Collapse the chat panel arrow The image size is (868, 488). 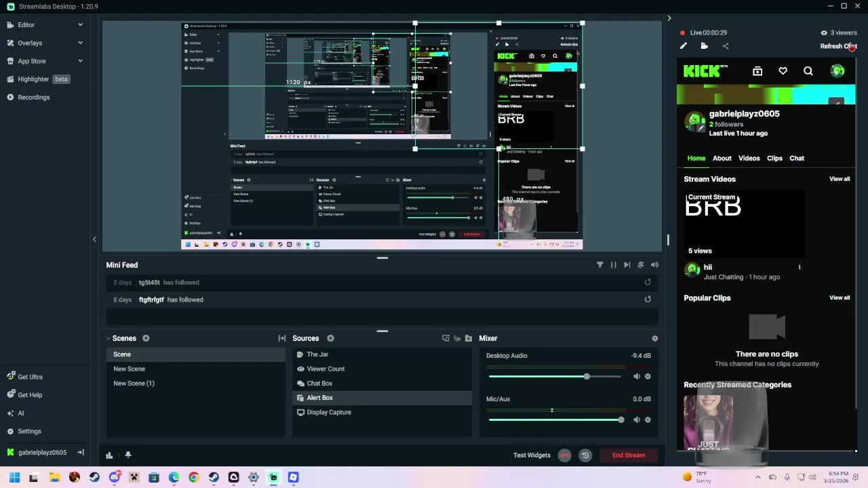pyautogui.click(x=669, y=18)
